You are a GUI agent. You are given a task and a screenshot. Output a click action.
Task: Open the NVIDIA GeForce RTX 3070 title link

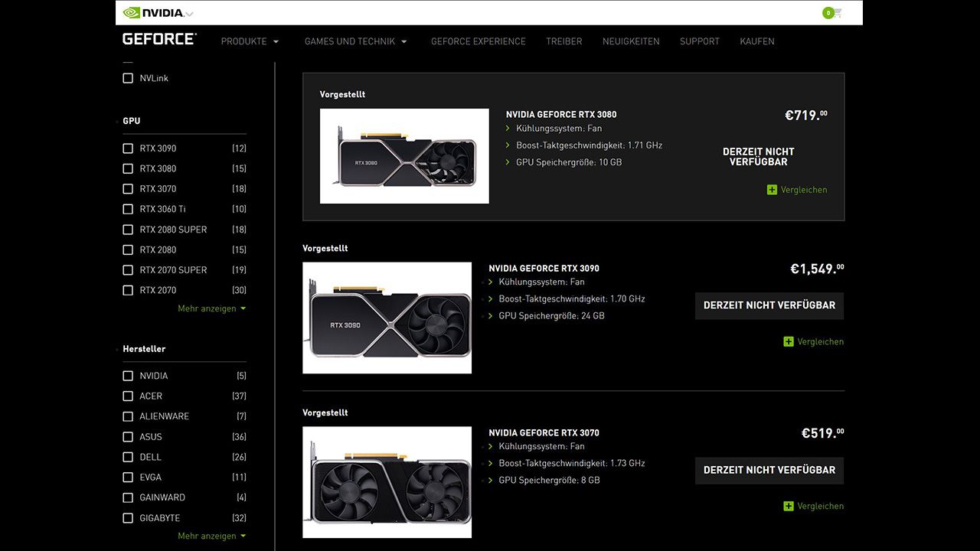[544, 433]
